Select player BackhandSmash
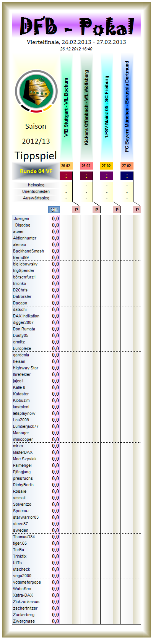 coord(28,251)
